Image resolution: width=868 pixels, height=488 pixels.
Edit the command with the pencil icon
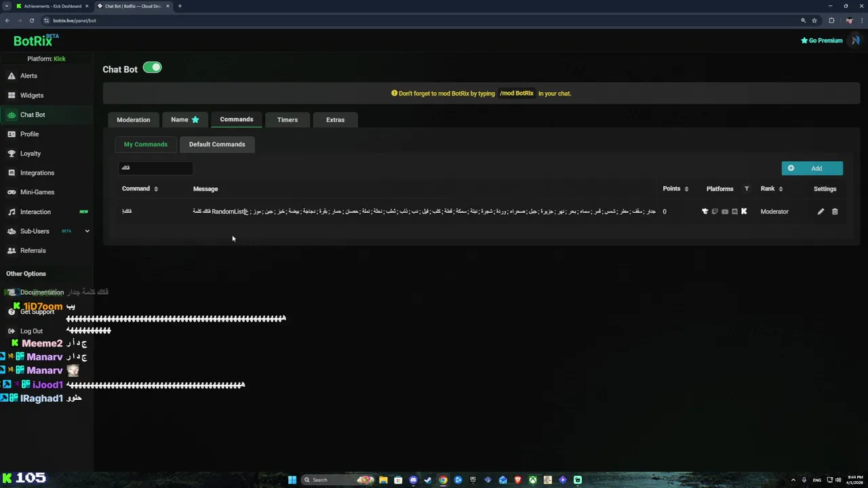[x=821, y=211]
